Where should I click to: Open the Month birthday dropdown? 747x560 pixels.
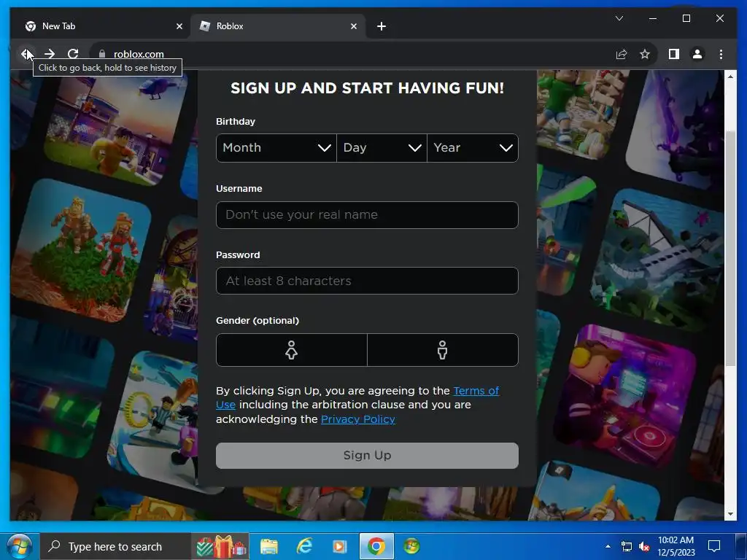pyautogui.click(x=276, y=147)
